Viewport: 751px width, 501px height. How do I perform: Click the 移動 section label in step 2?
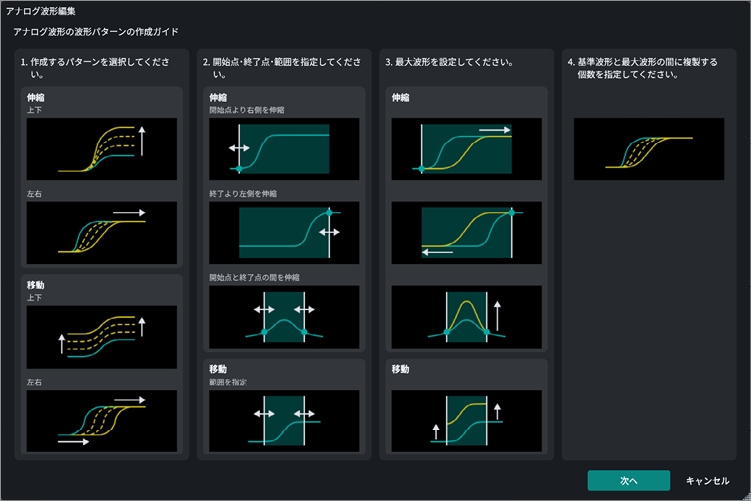click(218, 369)
